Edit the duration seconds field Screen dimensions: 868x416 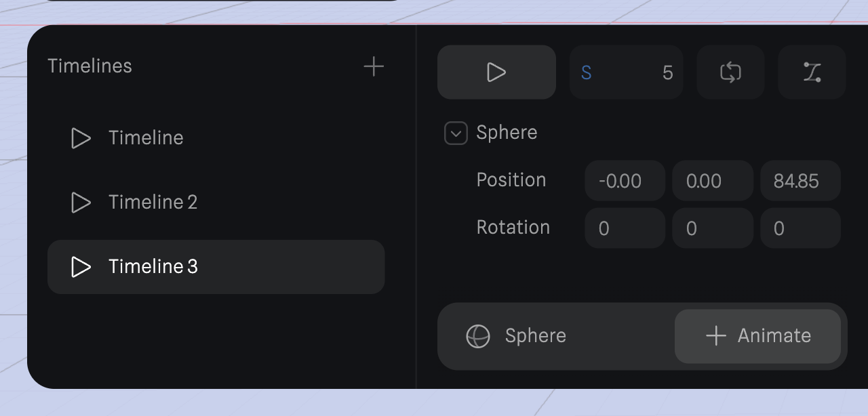(626, 72)
